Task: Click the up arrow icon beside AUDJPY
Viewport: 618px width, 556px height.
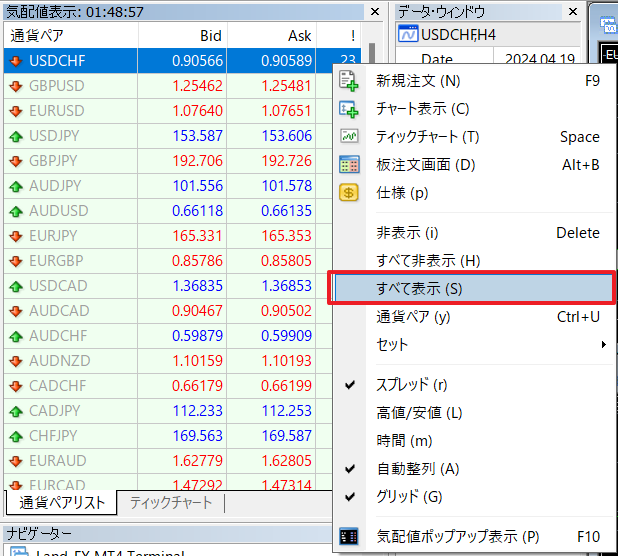Action: tap(16, 186)
